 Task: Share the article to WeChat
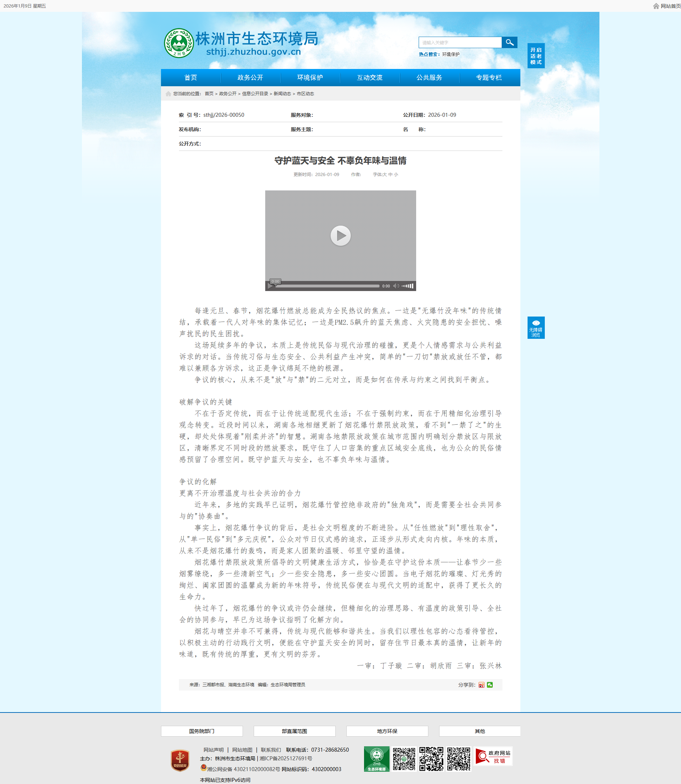click(x=490, y=685)
